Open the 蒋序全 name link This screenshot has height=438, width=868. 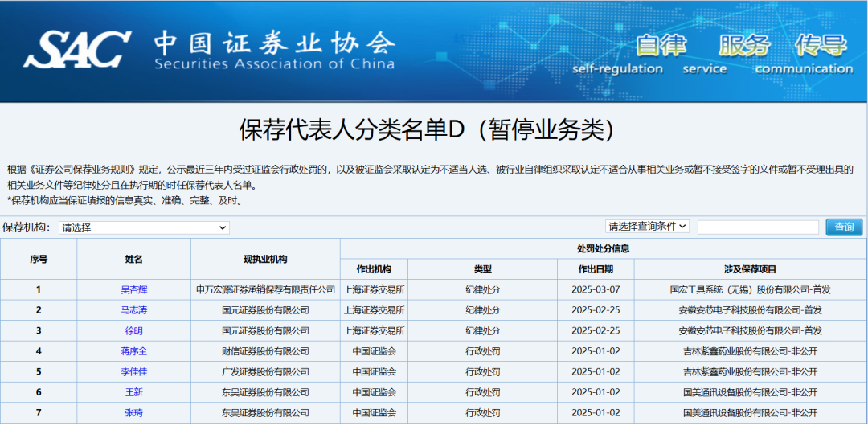tap(134, 351)
